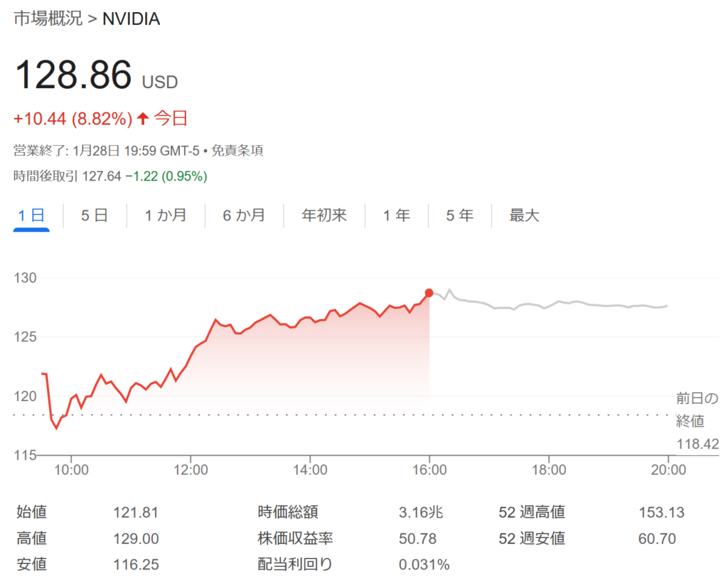The image size is (728, 578).
Task: Click the NVIDIA name in the breadcrumb
Action: [132, 19]
